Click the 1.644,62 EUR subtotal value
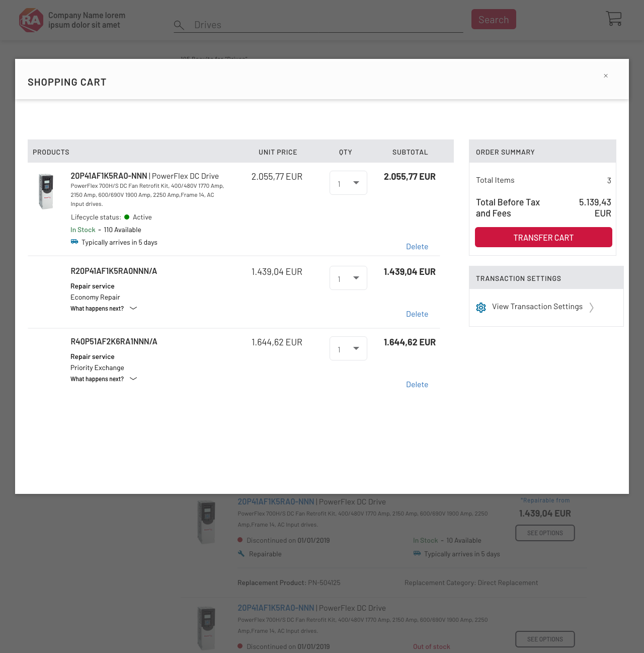This screenshot has width=644, height=653. 410,342
